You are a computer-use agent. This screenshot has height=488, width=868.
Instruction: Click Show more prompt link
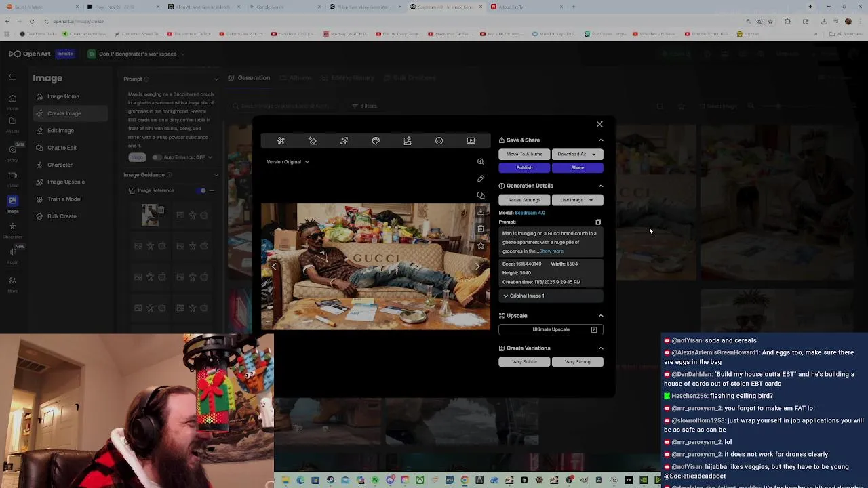(x=551, y=251)
